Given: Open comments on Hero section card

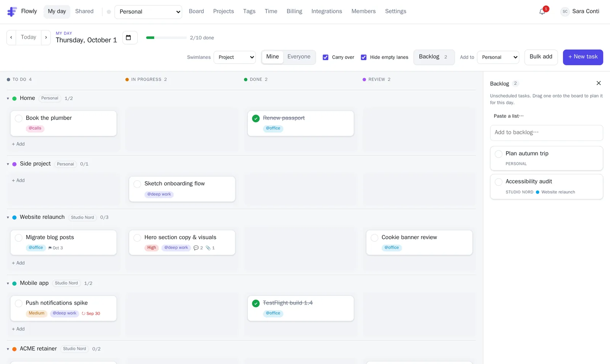Looking at the screenshot, I should 198,248.
